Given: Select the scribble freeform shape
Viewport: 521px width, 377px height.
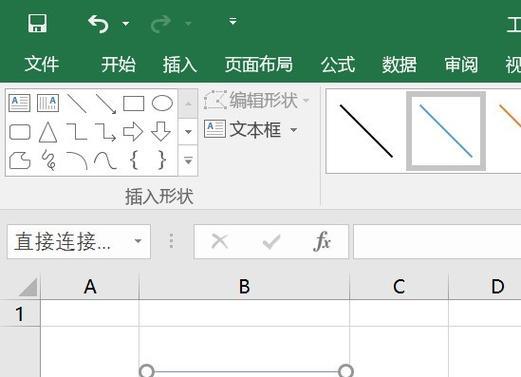Looking at the screenshot, I should tap(49, 160).
